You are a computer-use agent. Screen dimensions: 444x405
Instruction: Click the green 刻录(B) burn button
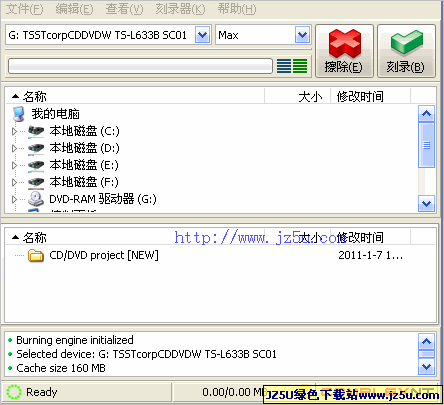click(406, 51)
